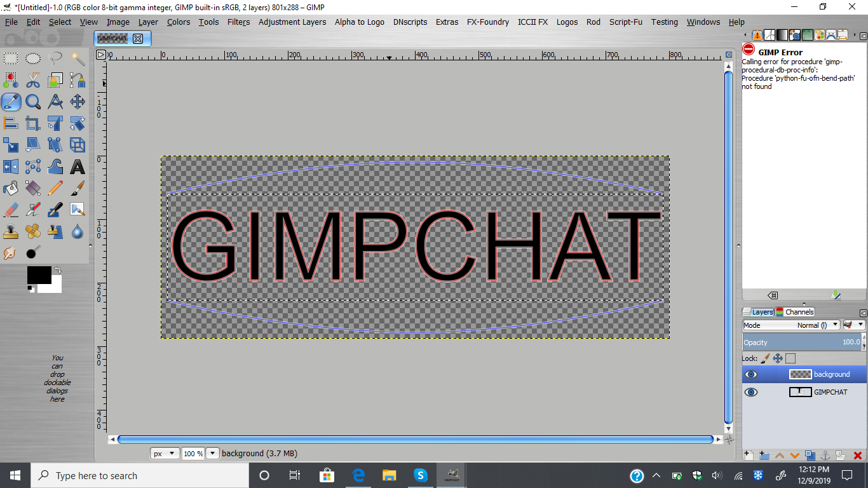868x488 pixels.
Task: Duplicate the selected layer
Action: point(810,456)
